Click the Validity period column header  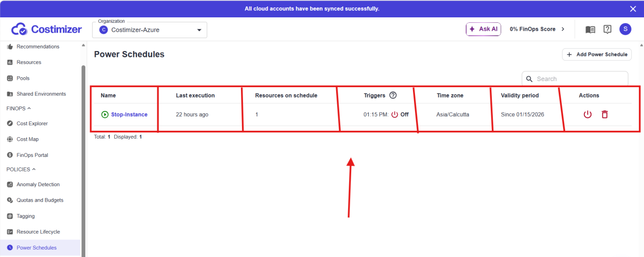[520, 96]
